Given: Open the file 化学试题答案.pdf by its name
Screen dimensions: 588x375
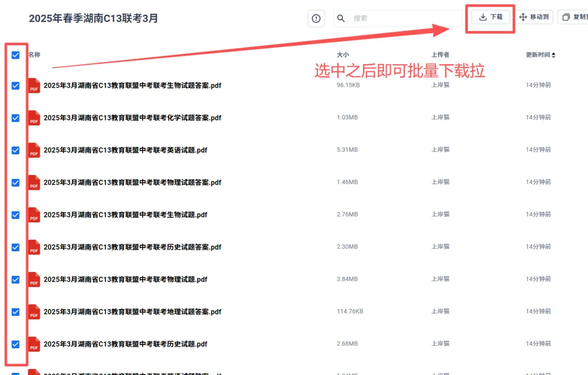Looking at the screenshot, I should 133,117.
